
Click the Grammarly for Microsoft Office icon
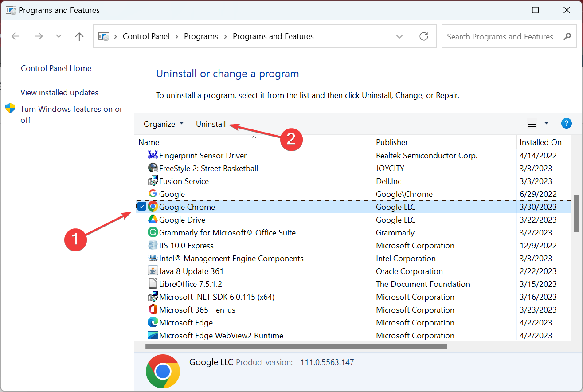(153, 232)
